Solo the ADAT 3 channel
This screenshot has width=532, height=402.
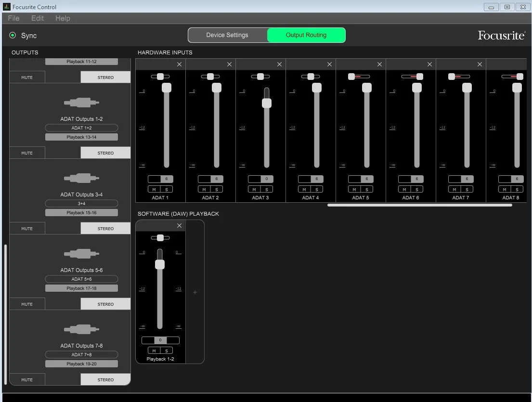click(267, 189)
